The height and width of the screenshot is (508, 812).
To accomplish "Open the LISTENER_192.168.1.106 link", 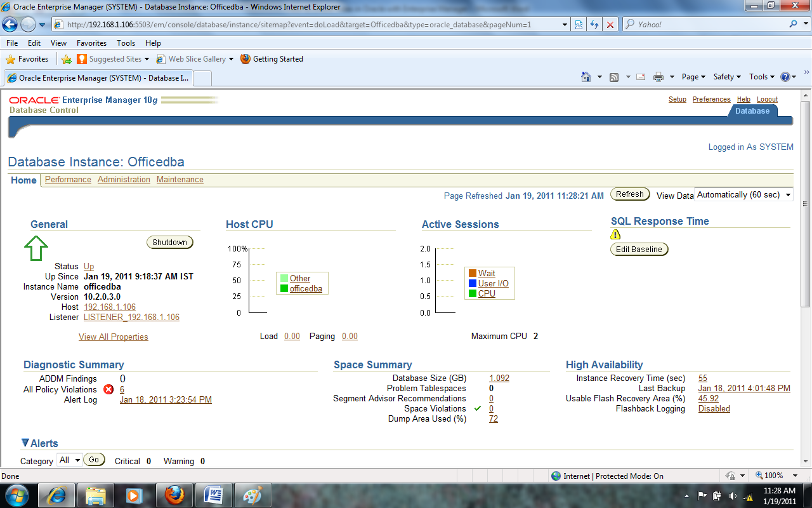I will 131,317.
